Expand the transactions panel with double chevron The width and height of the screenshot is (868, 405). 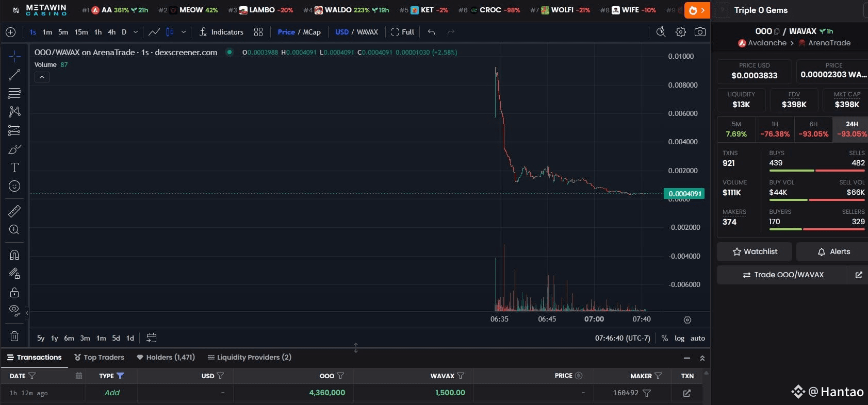pos(702,358)
